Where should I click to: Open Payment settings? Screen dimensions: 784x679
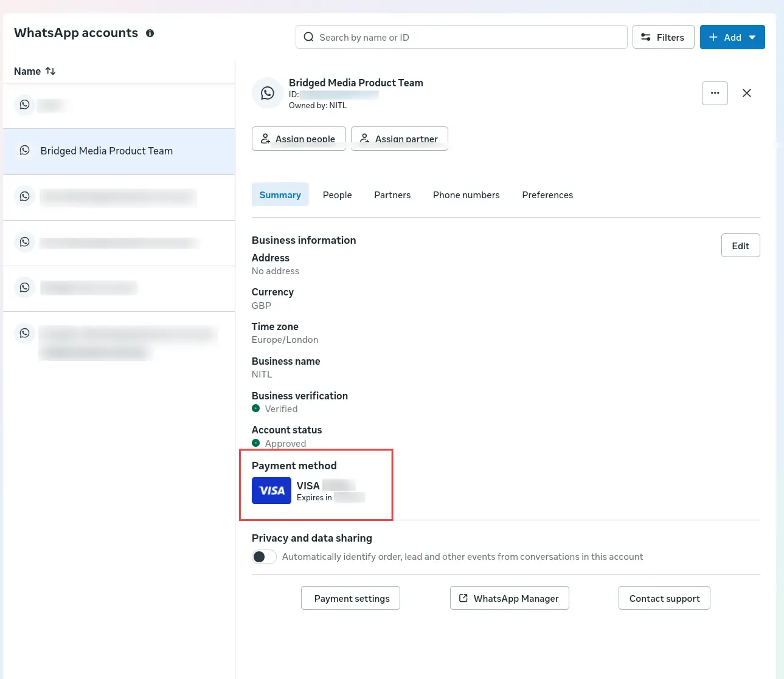351,598
